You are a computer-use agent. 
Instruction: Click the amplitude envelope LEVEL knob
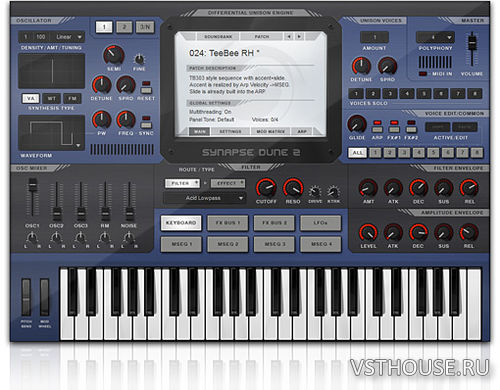[368, 233]
